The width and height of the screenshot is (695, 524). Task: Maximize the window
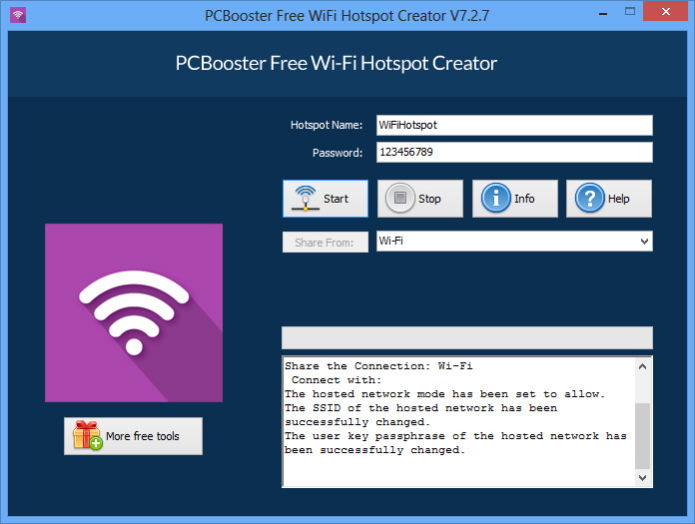point(630,12)
